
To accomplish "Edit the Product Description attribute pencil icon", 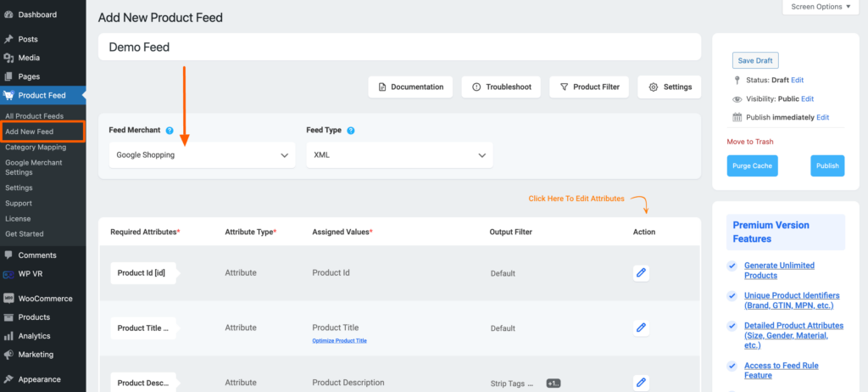I will coord(641,383).
